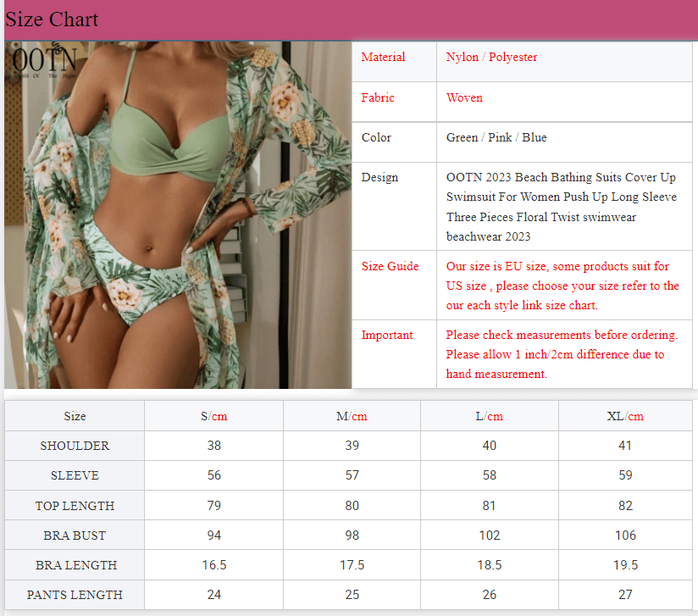The width and height of the screenshot is (698, 616).
Task: Click the Material row label
Action: [x=383, y=58]
